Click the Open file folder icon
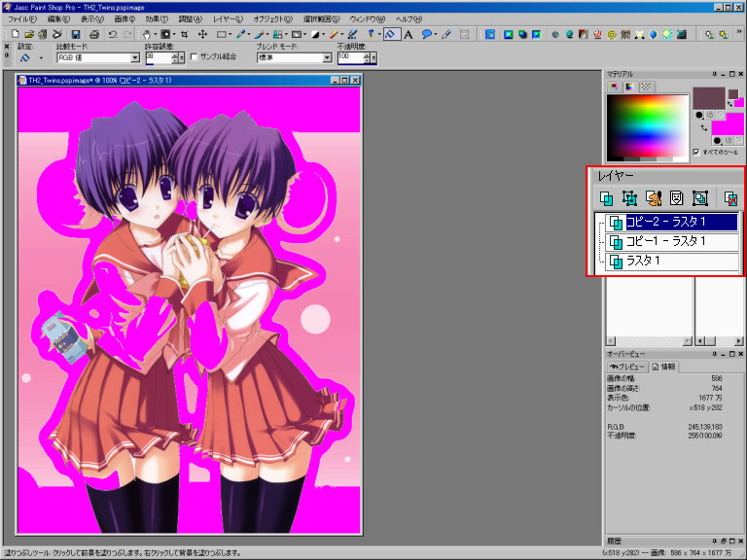The height and width of the screenshot is (560, 747). pos(29,34)
